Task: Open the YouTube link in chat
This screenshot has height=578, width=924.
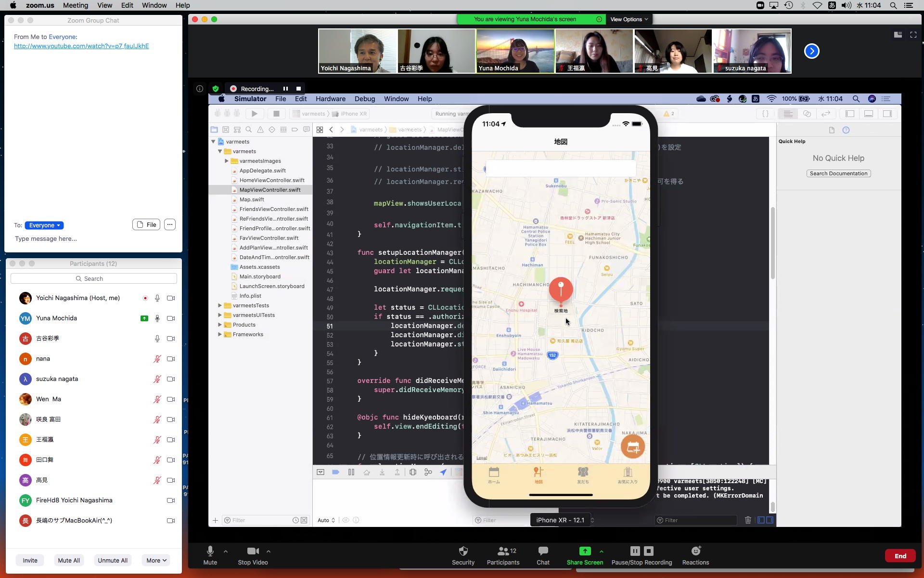Action: pos(81,46)
